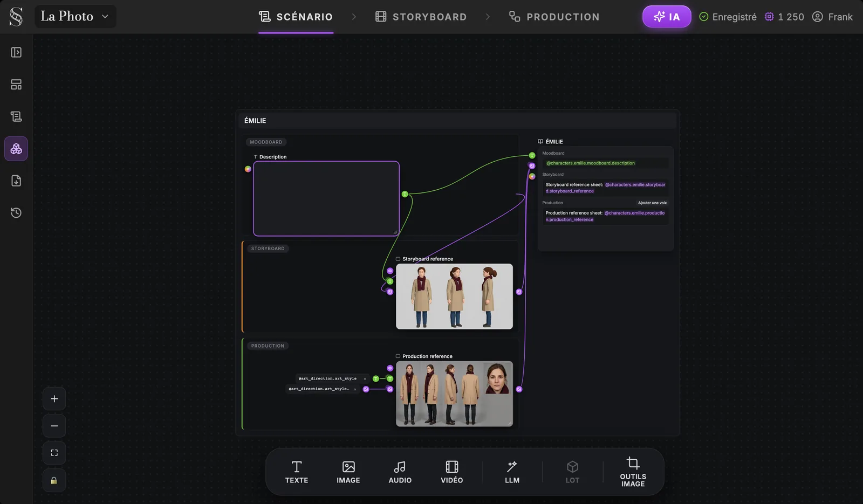The image size is (863, 504).
Task: Toggle fit-to-screen view button
Action: point(54,453)
